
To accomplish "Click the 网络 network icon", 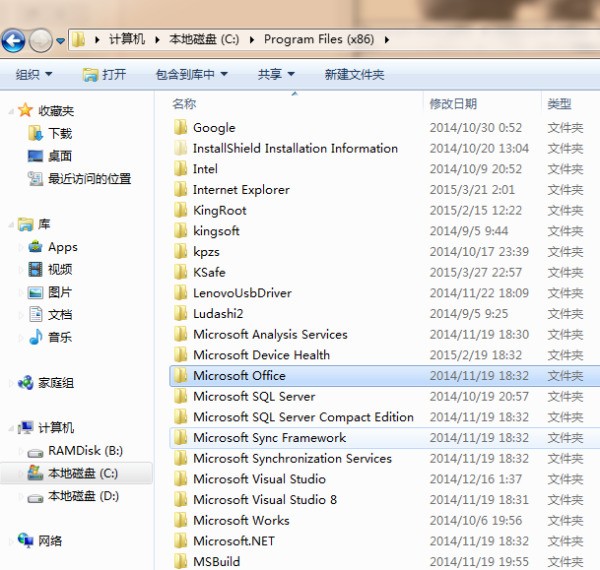I will [26, 541].
